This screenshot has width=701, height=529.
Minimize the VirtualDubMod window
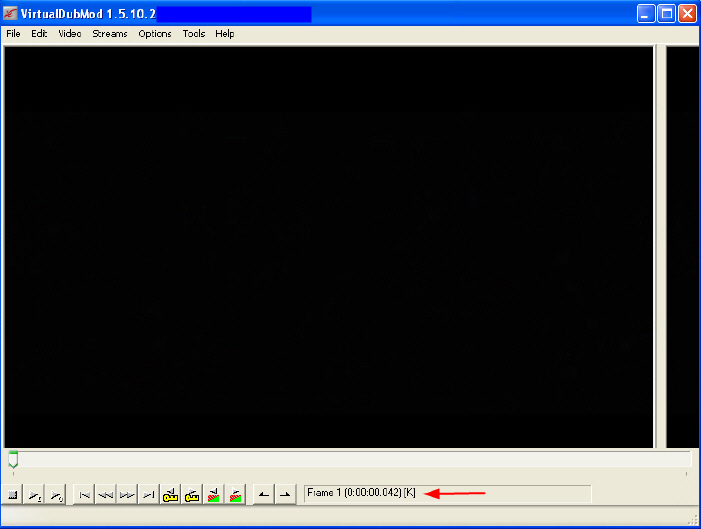pos(646,14)
